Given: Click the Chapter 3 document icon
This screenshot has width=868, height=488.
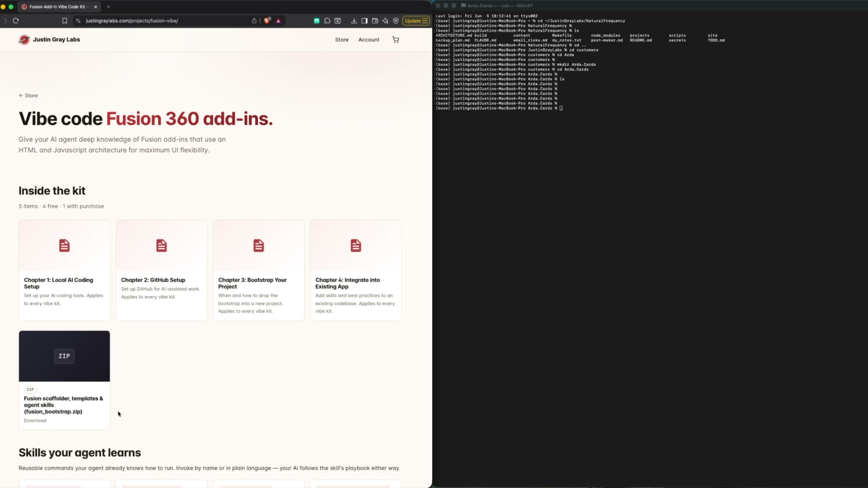Looking at the screenshot, I should [x=259, y=246].
